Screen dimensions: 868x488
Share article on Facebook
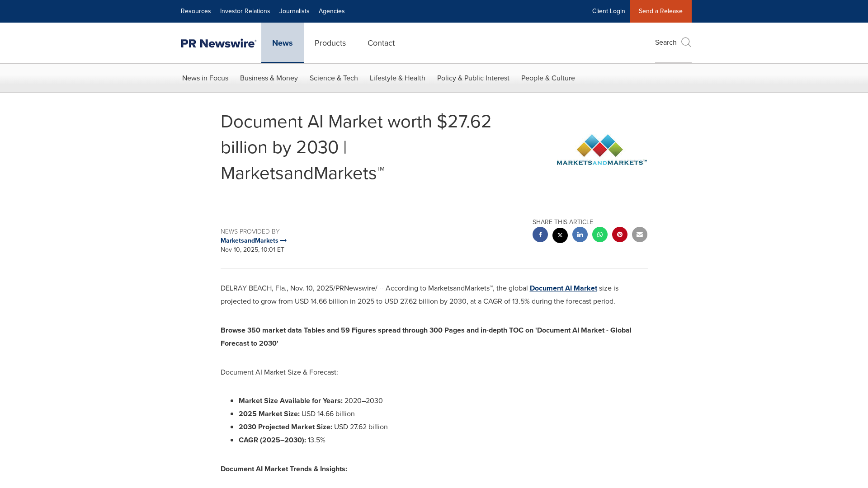(540, 235)
